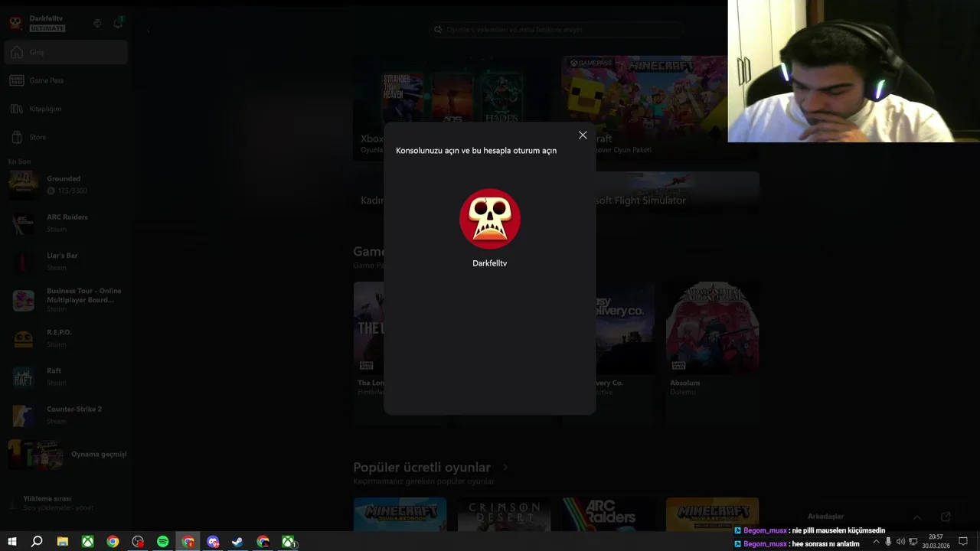
Task: Open Oynama geçmişi play history
Action: pyautogui.click(x=66, y=454)
